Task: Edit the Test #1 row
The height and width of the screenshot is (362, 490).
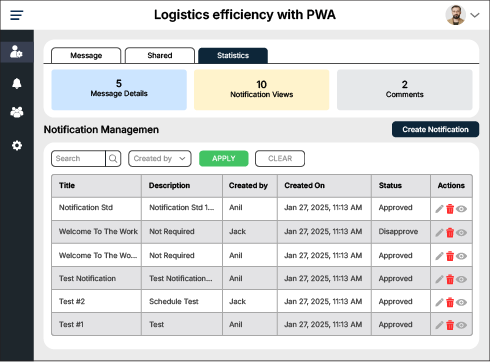Action: tap(439, 325)
